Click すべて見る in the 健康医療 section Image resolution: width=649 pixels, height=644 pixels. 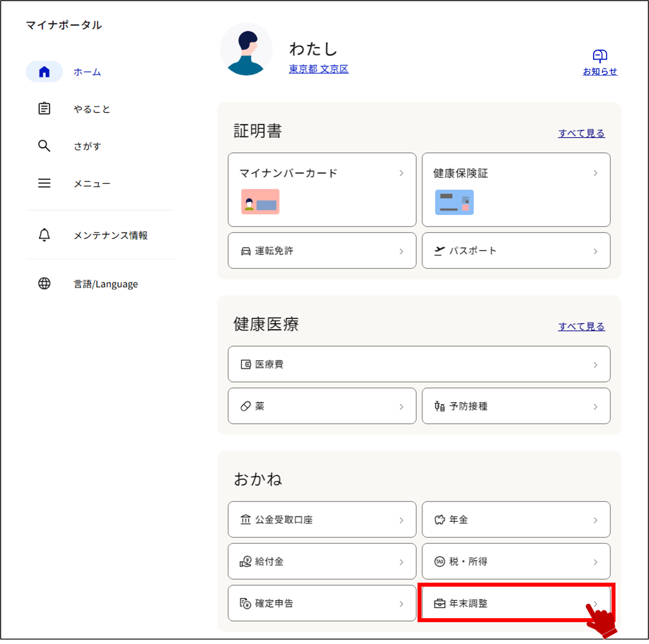click(582, 326)
